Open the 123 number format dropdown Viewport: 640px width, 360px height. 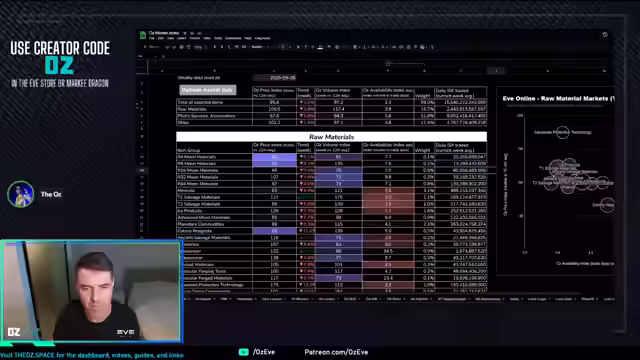(244, 47)
